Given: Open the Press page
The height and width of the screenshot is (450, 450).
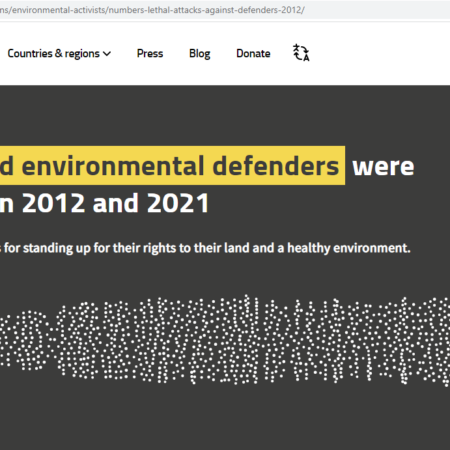Looking at the screenshot, I should (150, 53).
